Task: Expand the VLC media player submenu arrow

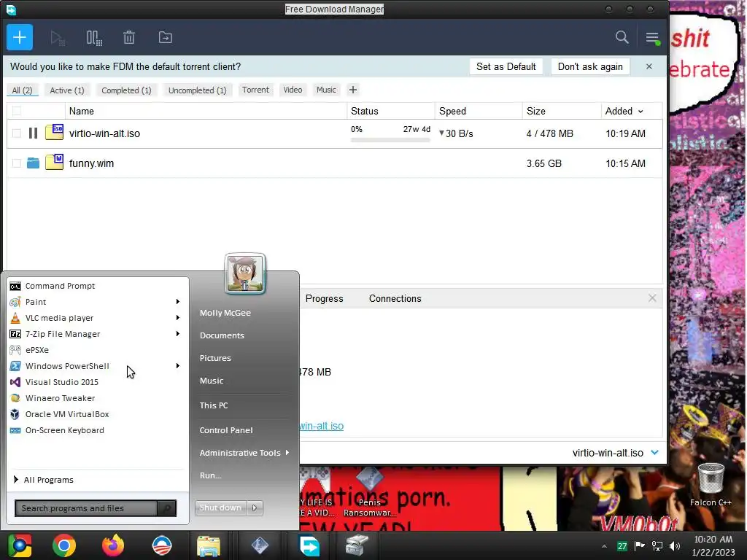Action: (178, 318)
